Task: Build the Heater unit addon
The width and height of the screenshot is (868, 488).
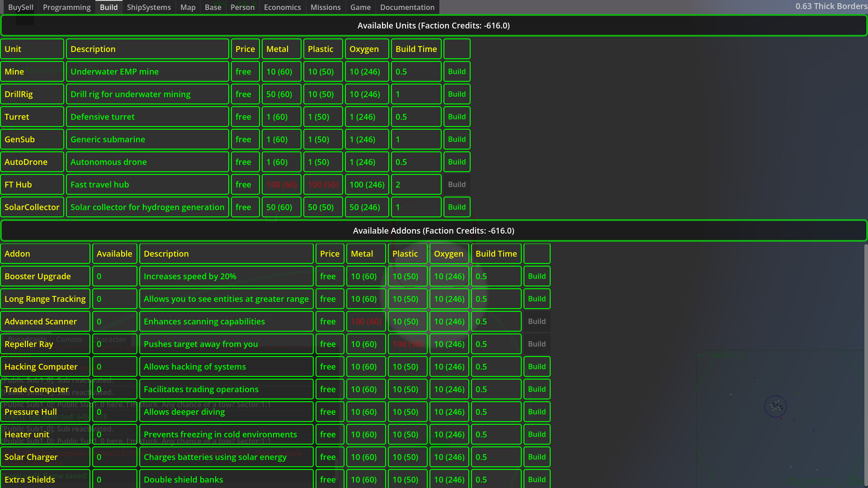Action: (x=537, y=434)
